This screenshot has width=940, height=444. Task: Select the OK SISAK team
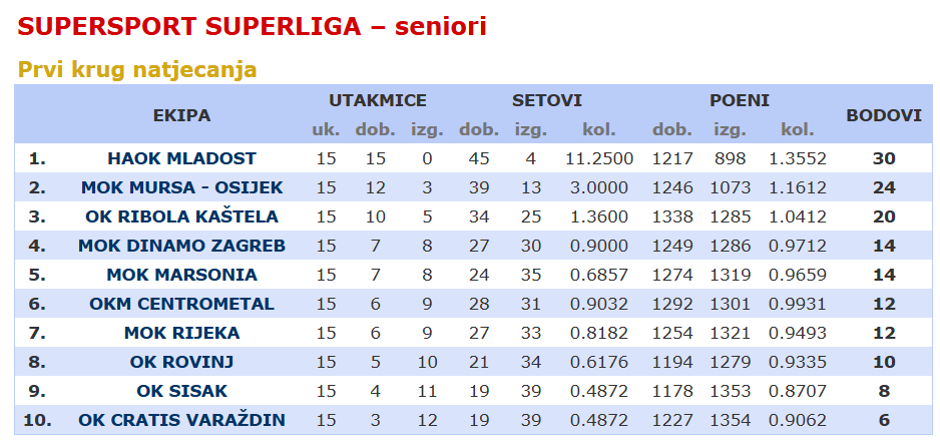182,391
